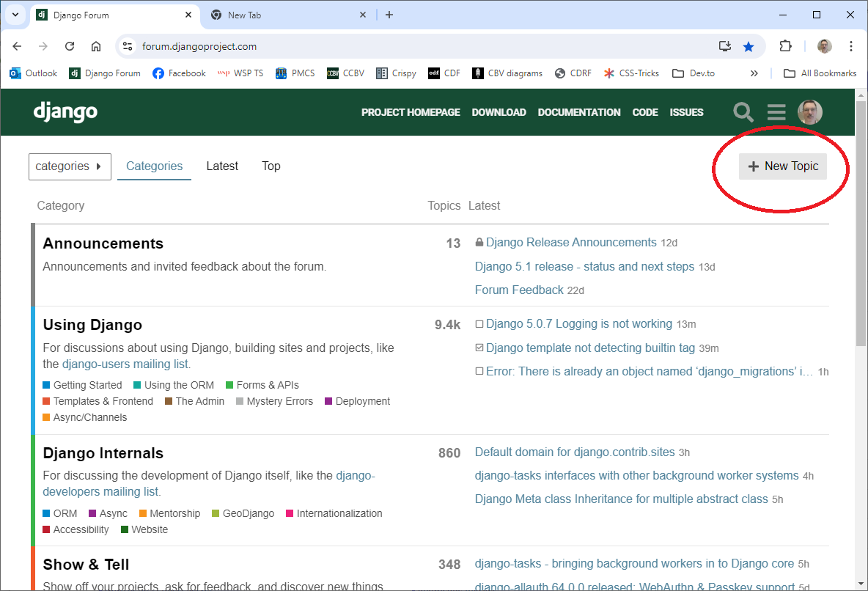Open the PMCS bookmark
The height and width of the screenshot is (591, 868).
coord(295,73)
